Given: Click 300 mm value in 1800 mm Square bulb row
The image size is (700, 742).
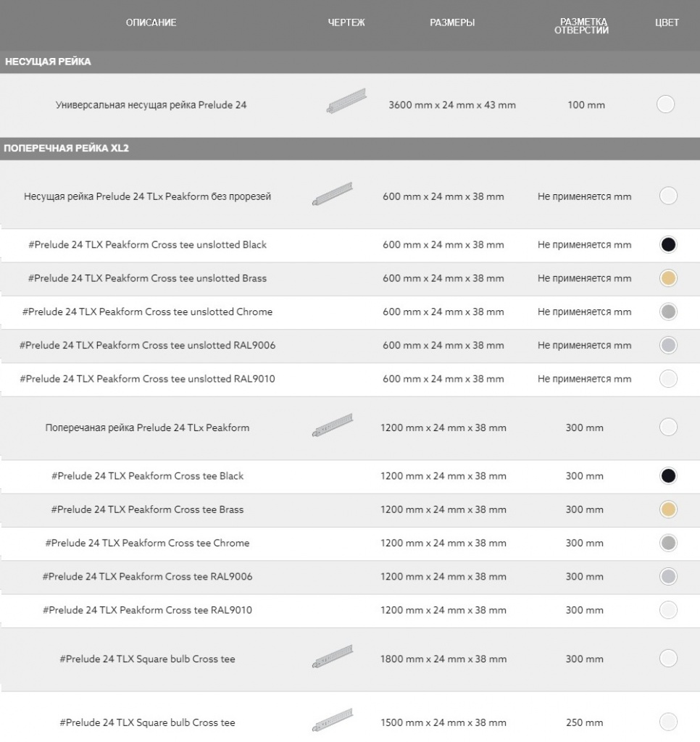Looking at the screenshot, I should [x=585, y=659].
